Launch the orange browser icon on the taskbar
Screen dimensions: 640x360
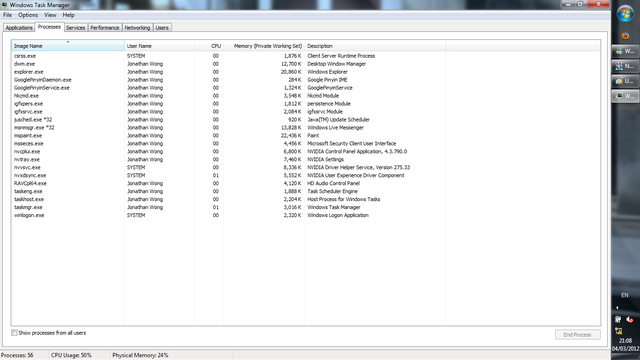point(625,36)
